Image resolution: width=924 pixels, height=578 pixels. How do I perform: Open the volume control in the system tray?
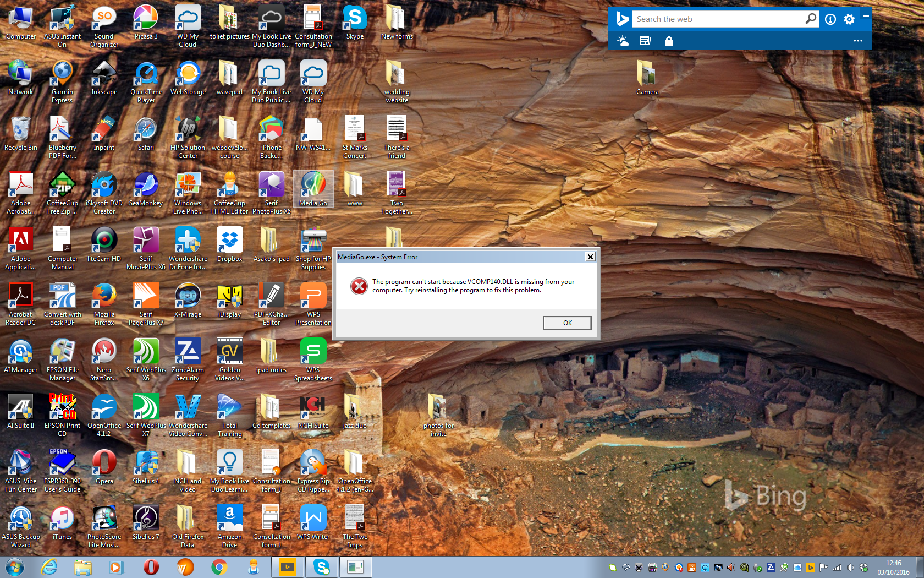click(850, 568)
